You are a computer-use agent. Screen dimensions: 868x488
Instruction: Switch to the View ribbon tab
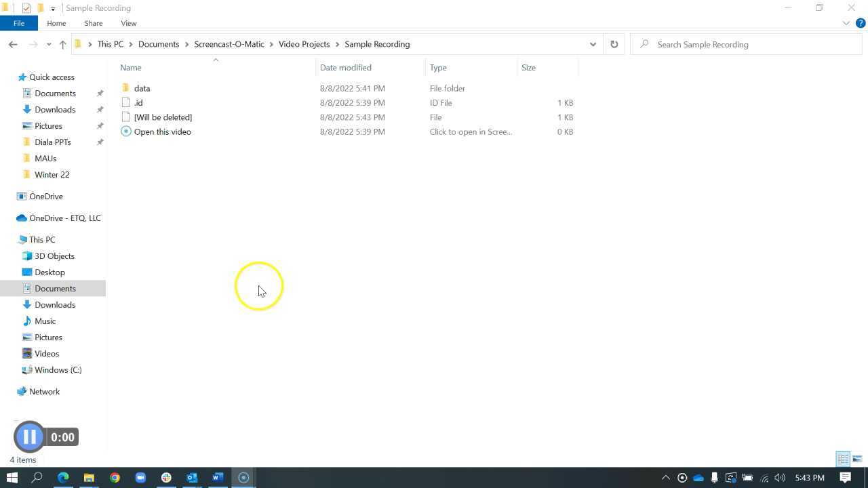(x=128, y=22)
